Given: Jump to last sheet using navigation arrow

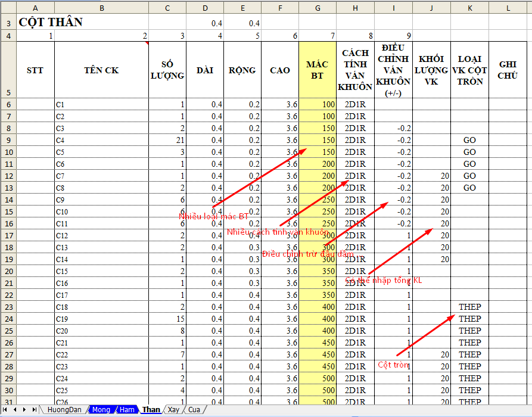Looking at the screenshot, I should pos(33,410).
